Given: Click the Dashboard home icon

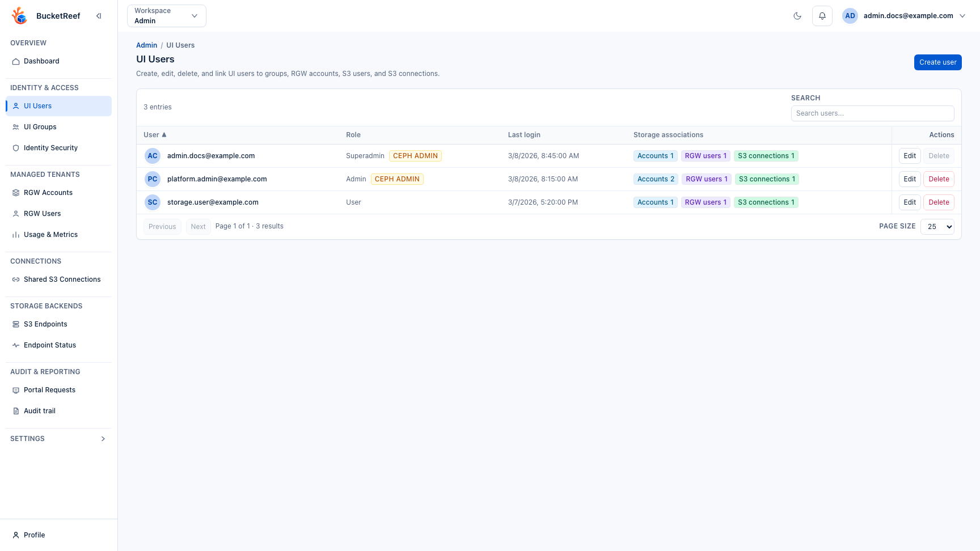Looking at the screenshot, I should pyautogui.click(x=16, y=61).
